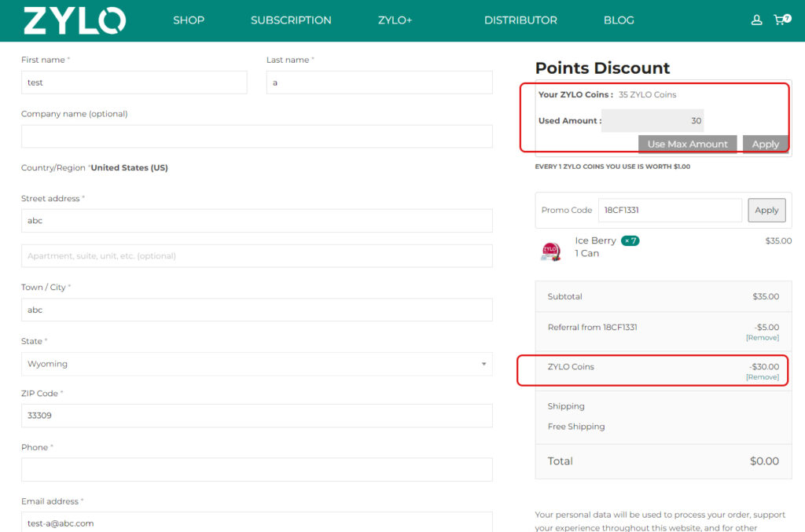Remove the ZYLO Coins discount

coord(762,377)
